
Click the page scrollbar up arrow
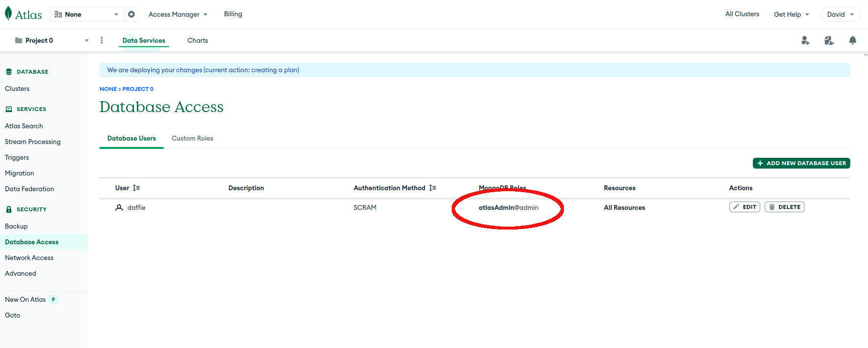[865, 55]
